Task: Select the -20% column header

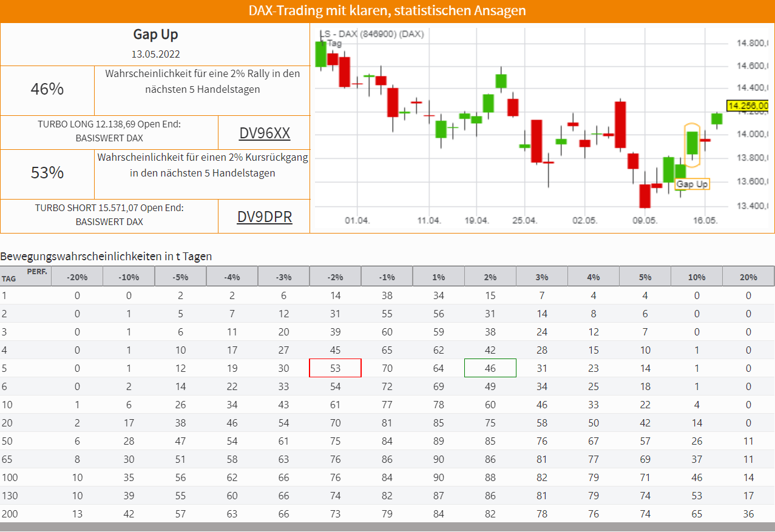Action: 77,277
